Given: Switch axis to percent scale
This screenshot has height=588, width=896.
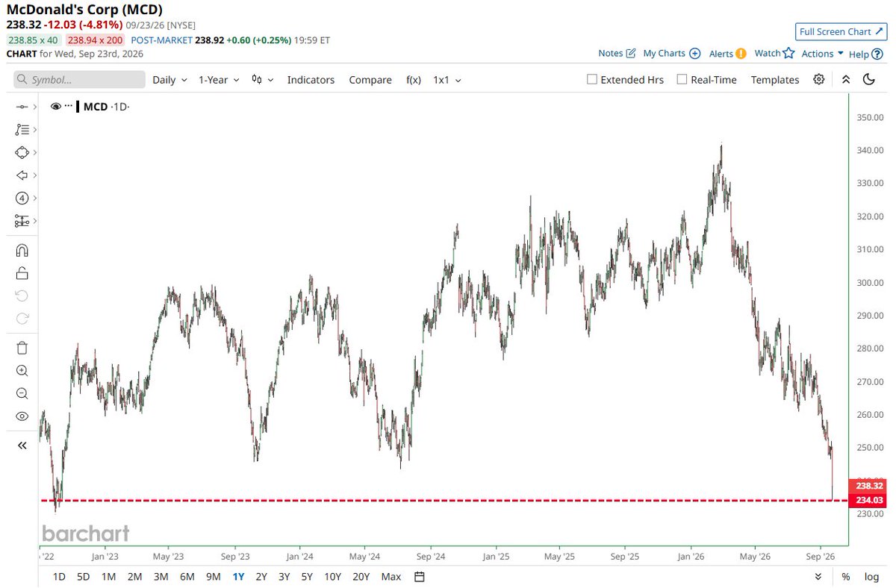Looking at the screenshot, I should [x=846, y=577].
